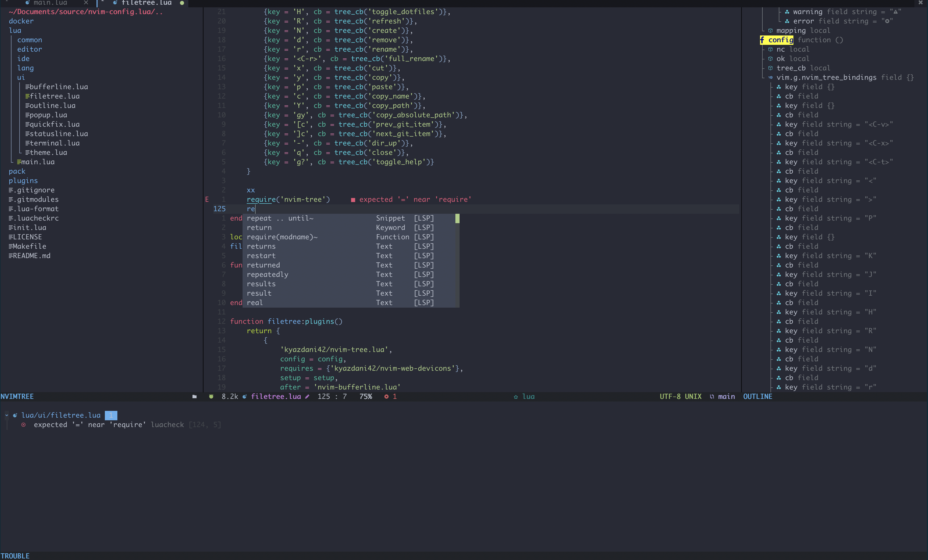
Task: Click the completion popup scrollbar thumb
Action: 457,218
